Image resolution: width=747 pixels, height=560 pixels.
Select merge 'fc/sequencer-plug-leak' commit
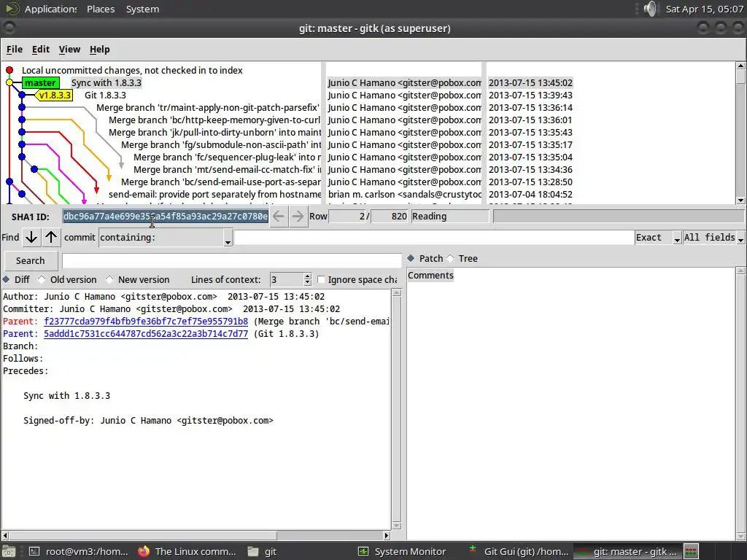click(x=228, y=157)
